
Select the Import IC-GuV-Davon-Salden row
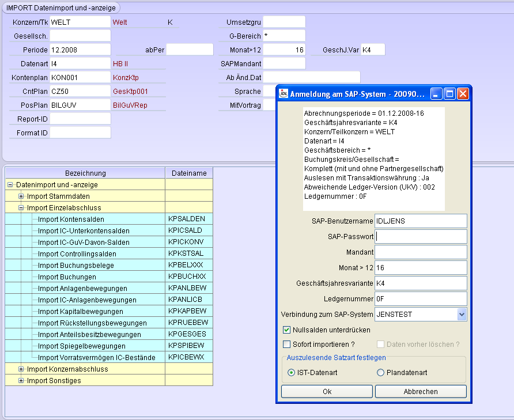109,242
